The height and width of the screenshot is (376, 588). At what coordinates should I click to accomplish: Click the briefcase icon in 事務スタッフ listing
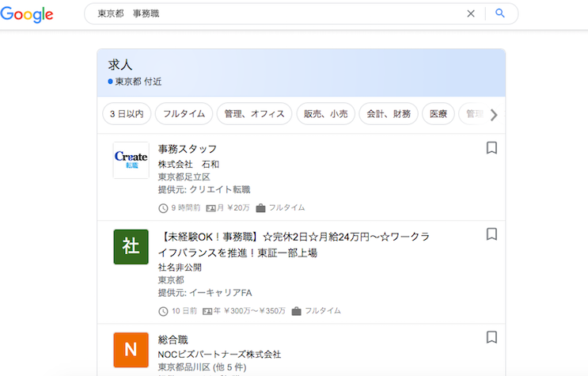(x=260, y=208)
